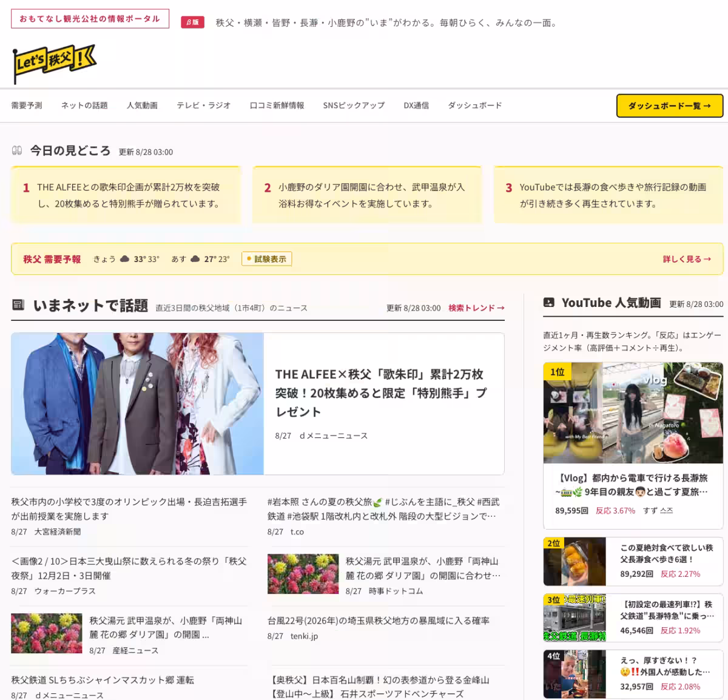Click the 2位 video thumbnail
728x700 pixels.
pos(575,561)
